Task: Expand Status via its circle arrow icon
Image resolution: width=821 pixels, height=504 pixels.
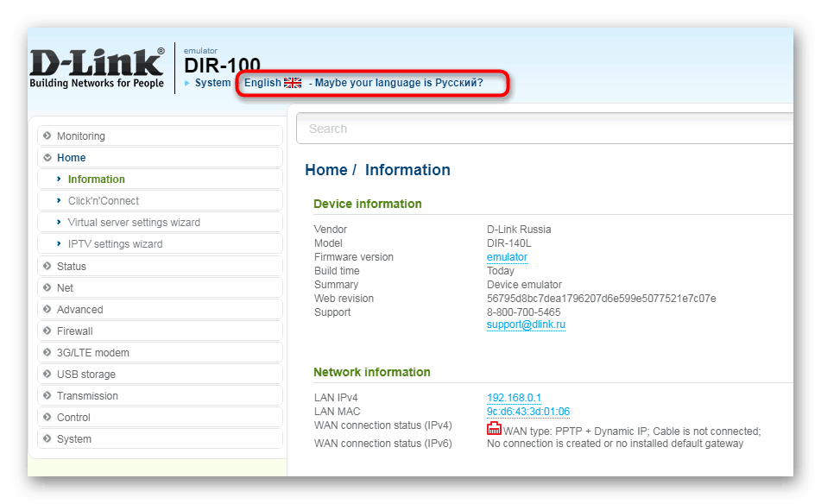Action: [x=47, y=266]
